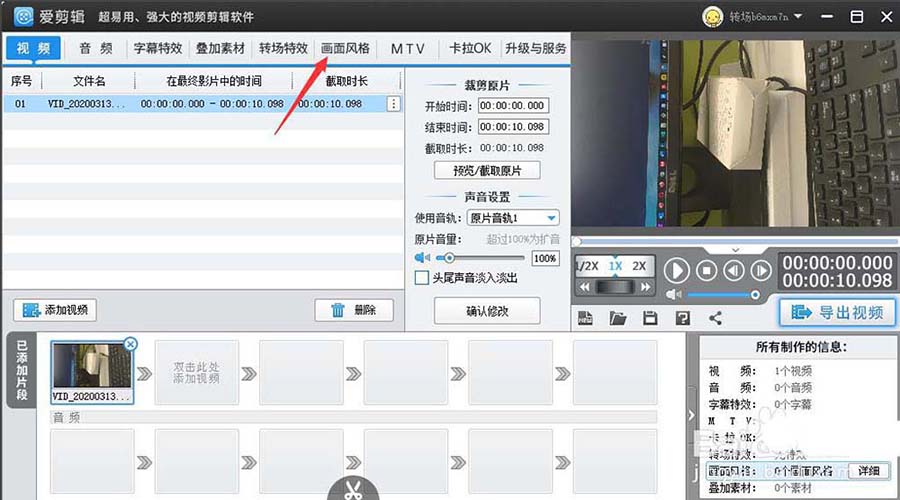This screenshot has height=500, width=900.
Task: Click the new project file icon
Action: (586, 318)
